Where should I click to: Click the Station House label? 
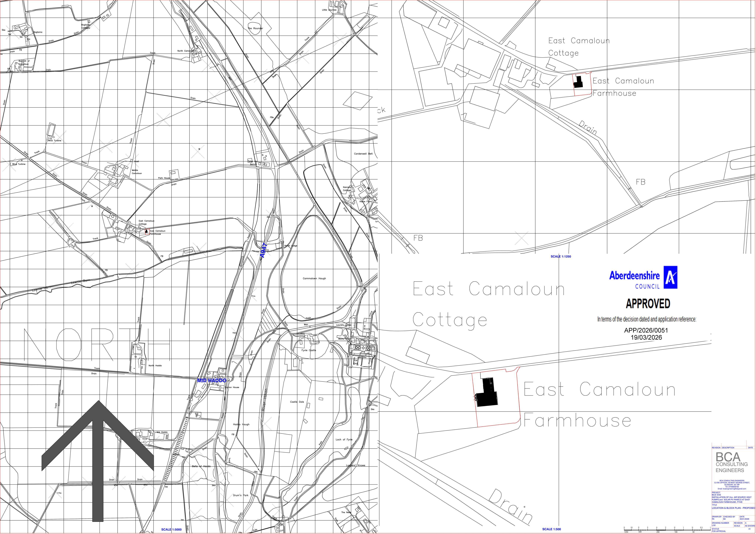[x=232, y=387]
